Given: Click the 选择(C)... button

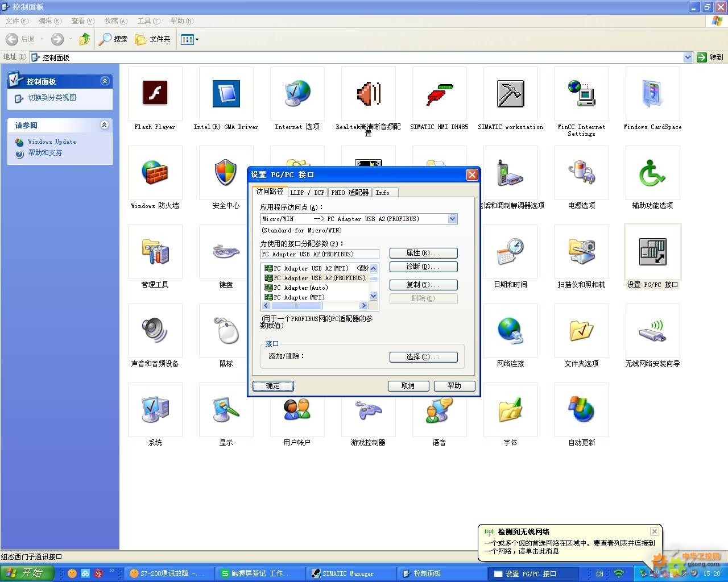Looking at the screenshot, I should [x=423, y=357].
